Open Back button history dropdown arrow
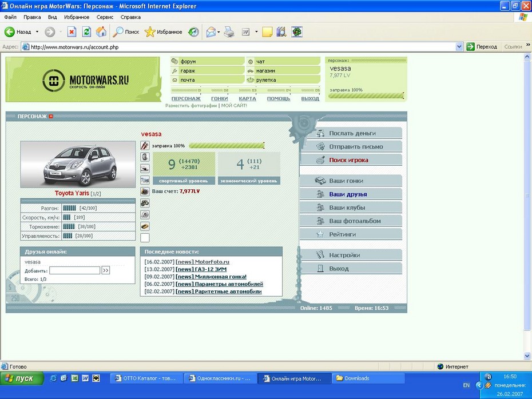Screen dimensions: 532x399 [x=37, y=32]
